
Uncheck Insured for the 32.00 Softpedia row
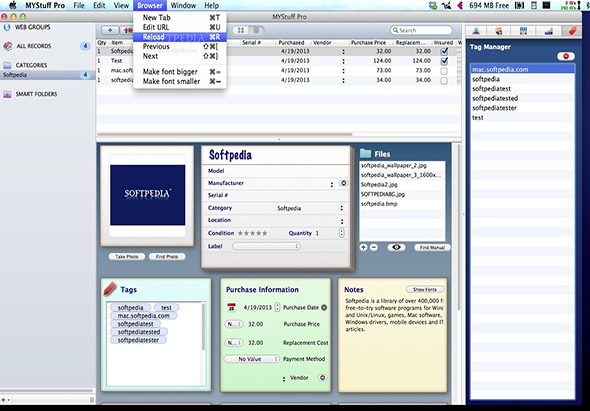444,51
